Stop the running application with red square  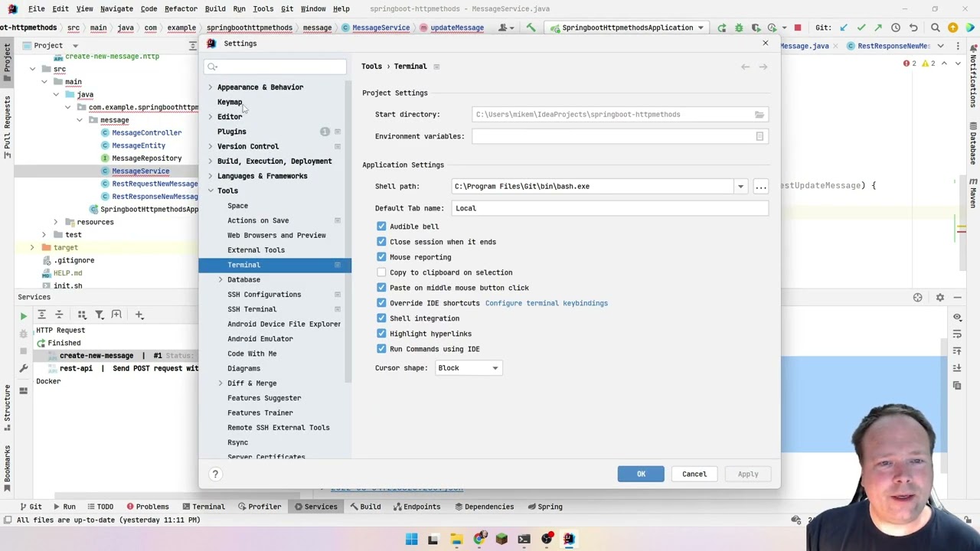797,28
